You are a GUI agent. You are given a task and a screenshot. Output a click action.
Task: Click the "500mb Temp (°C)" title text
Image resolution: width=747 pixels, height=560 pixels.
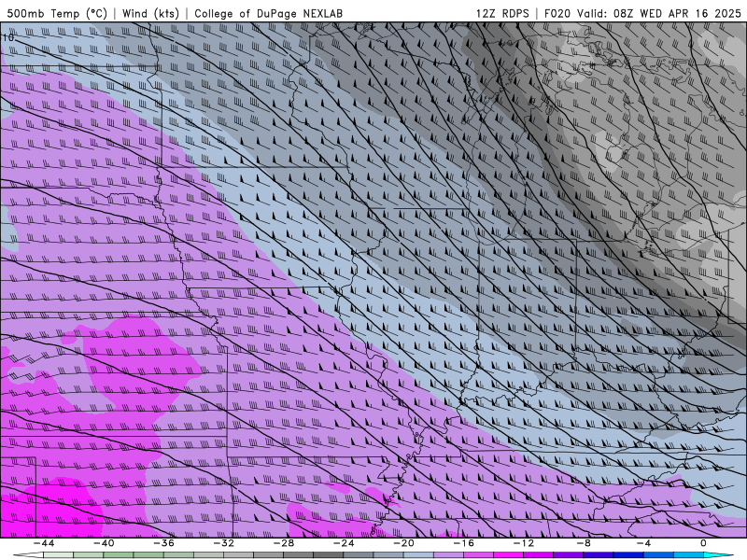point(57,13)
